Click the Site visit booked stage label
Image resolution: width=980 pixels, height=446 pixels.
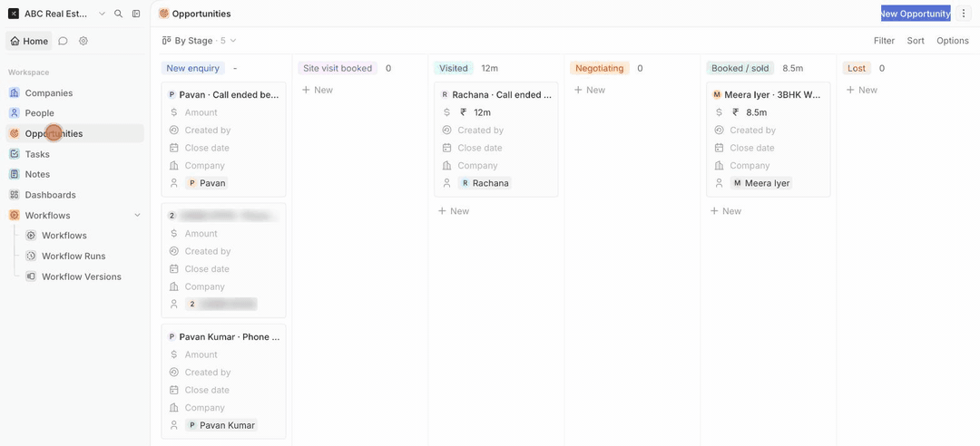[338, 68]
